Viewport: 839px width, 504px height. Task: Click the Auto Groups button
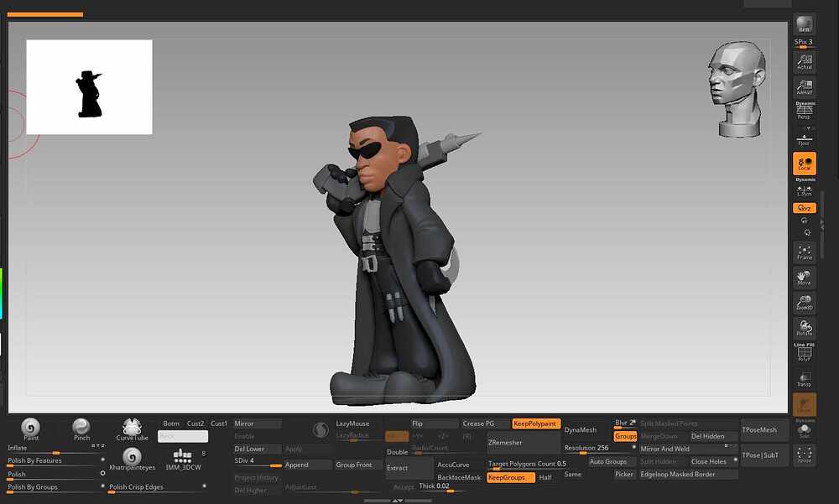611,461
